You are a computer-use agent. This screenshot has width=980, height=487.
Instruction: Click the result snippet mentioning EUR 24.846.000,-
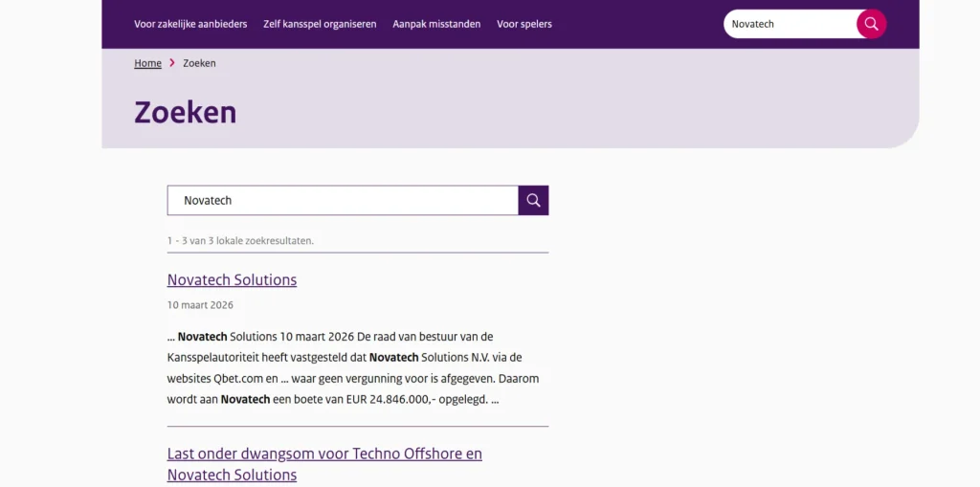click(x=353, y=367)
